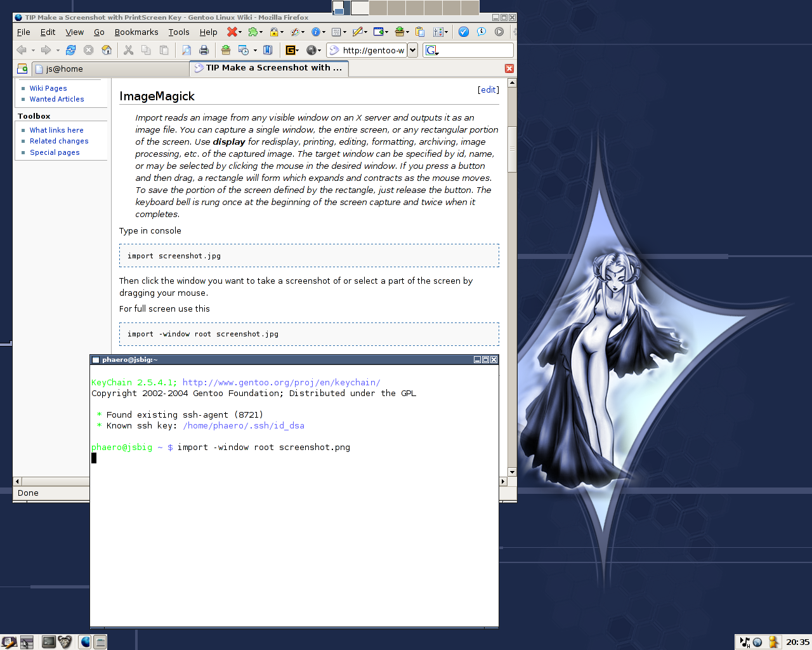
Task: Open Downloads icon beside the printer
Action: coord(225,50)
